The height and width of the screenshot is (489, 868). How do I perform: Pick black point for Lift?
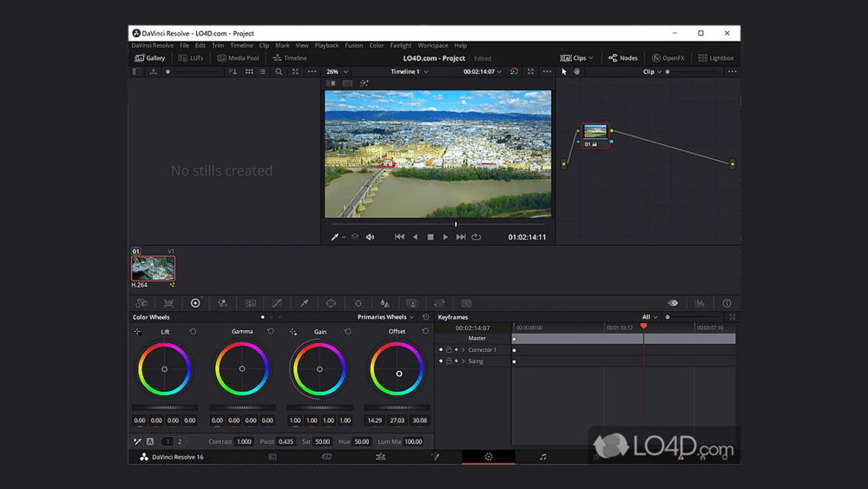pos(137,332)
